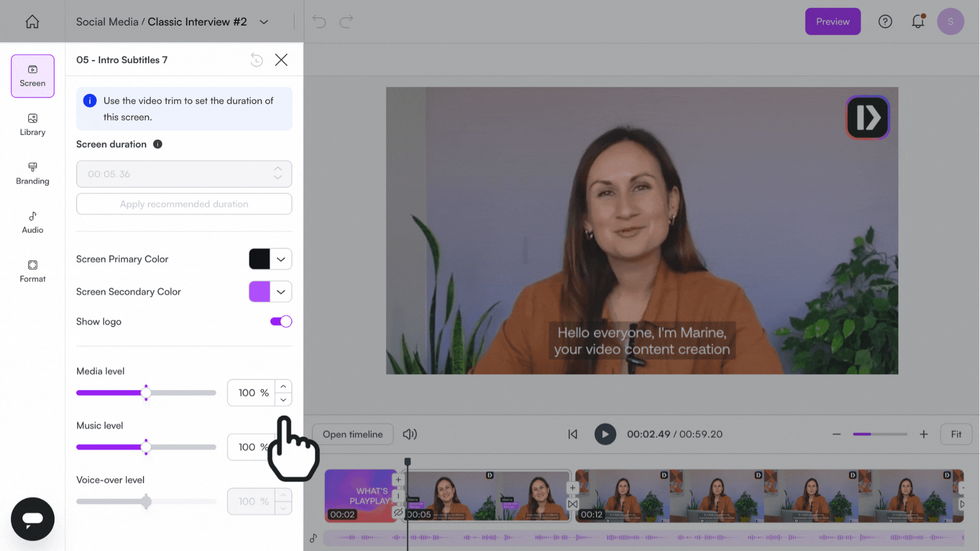Expand the Screen Secondary Color dropdown
The width and height of the screenshot is (980, 551).
tap(281, 292)
